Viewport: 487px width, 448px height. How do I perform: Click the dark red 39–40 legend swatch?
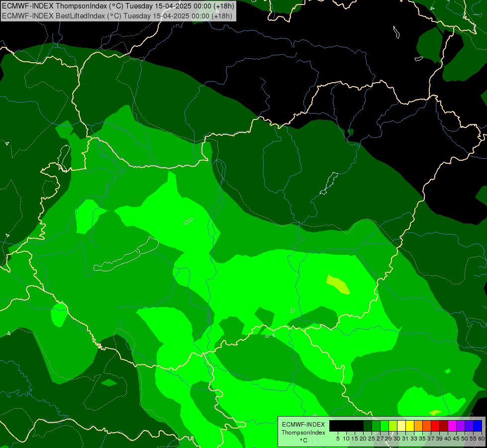(444, 426)
